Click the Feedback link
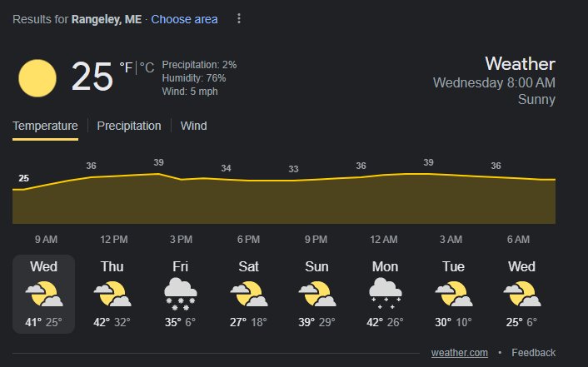Image resolution: width=588 pixels, height=367 pixels. coord(533,353)
